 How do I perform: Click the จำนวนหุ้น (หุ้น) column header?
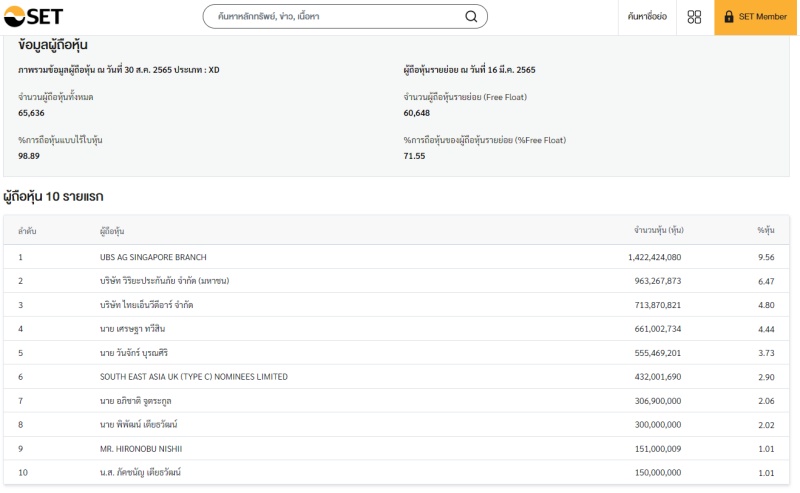click(658, 231)
